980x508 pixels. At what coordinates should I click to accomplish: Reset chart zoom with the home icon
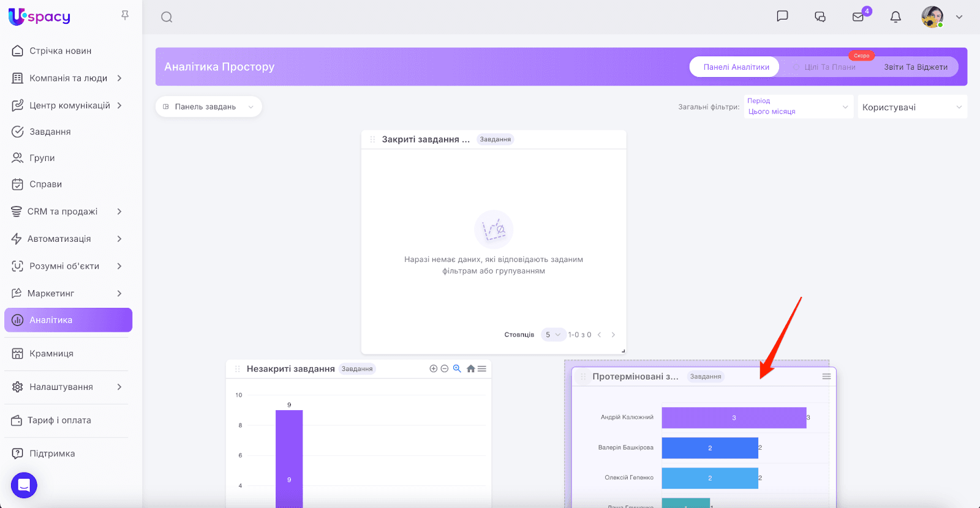coord(470,368)
